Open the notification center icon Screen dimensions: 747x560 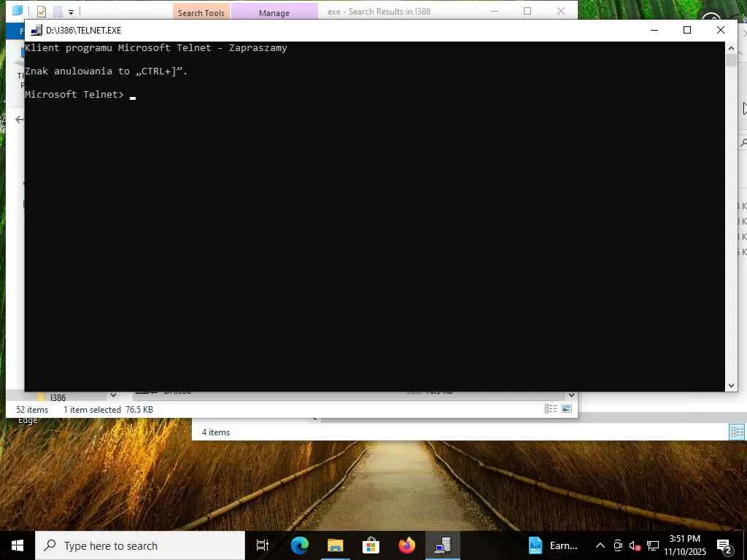(x=724, y=545)
